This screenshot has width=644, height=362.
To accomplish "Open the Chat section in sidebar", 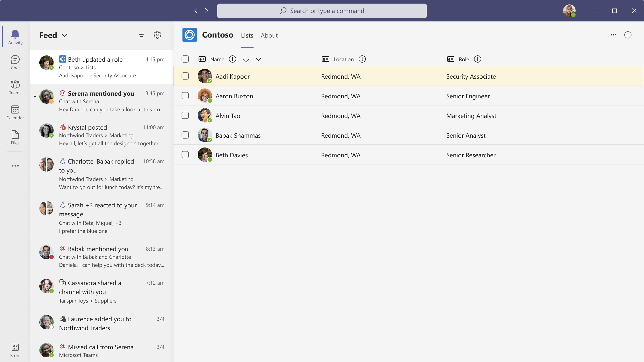I will click(x=15, y=62).
